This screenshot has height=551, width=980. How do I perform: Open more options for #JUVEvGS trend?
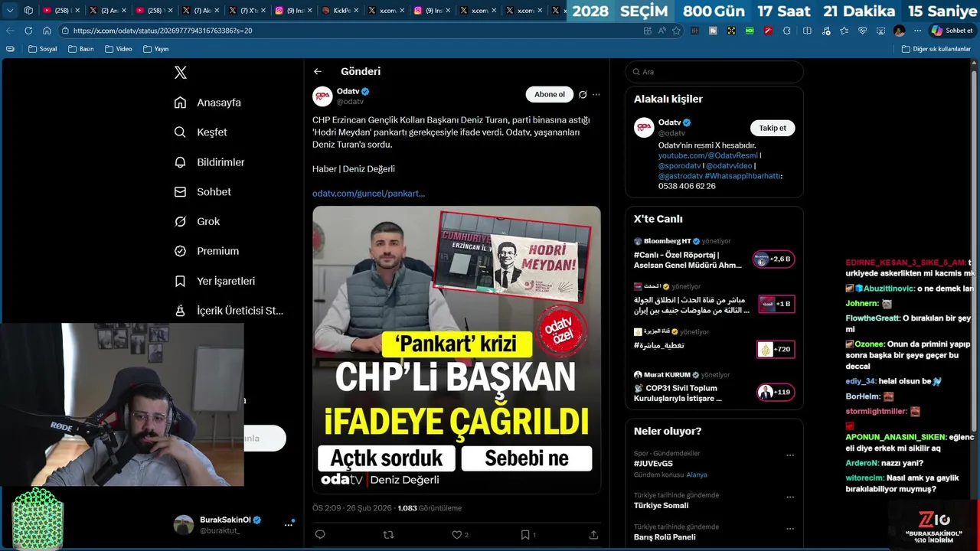tap(790, 455)
